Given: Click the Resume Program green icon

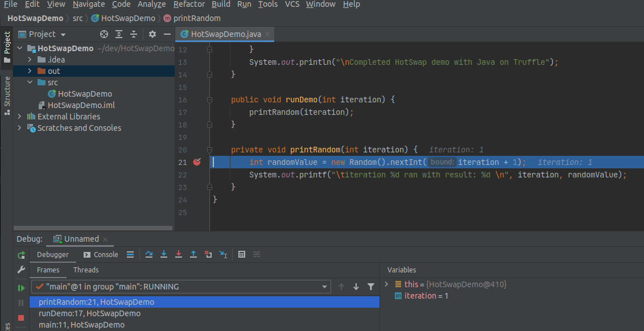Looking at the screenshot, I should coord(21,288).
